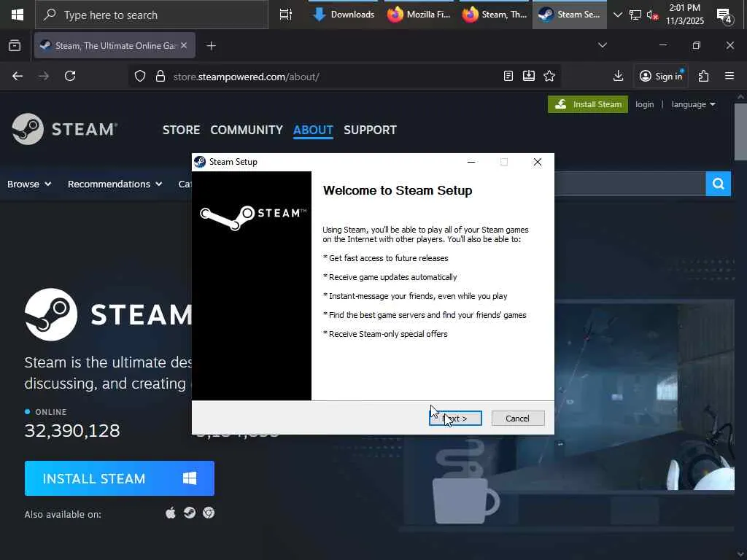This screenshot has width=747, height=560.
Task: Expand the Recommendations dropdown
Action: tap(115, 184)
